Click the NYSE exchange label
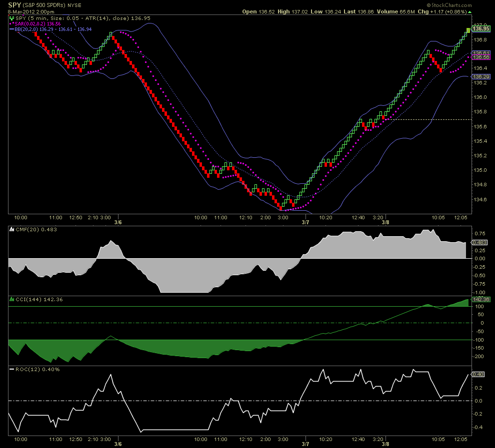Screen dimensions: 495x448 click(74, 5)
